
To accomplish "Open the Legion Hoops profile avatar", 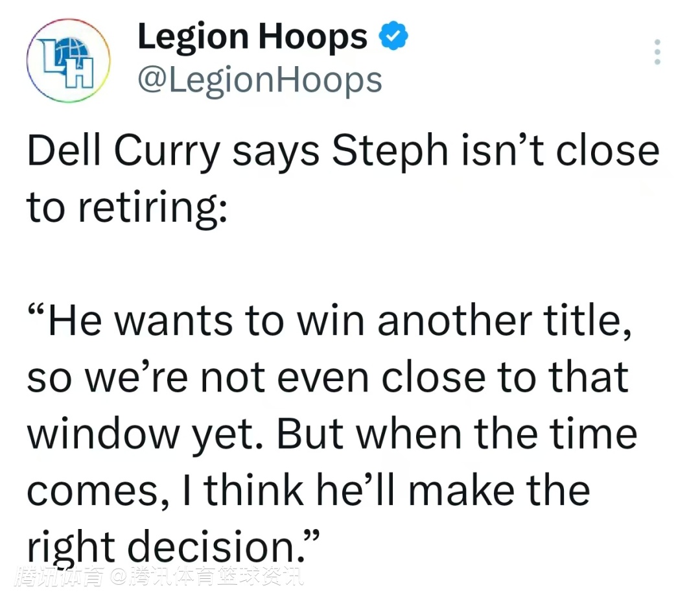I will click(x=68, y=61).
